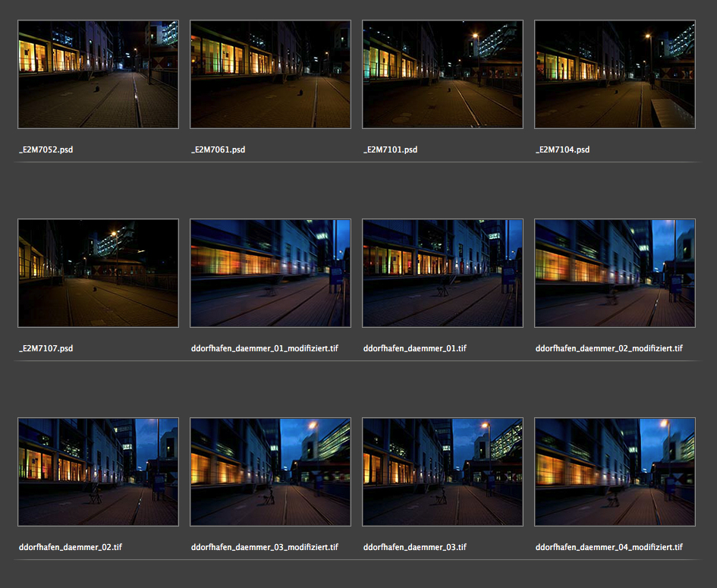This screenshot has width=717, height=588.
Task: Click the ddorfhafen_daemmer_04_modifiziert.tif filename text
Action: (x=609, y=547)
